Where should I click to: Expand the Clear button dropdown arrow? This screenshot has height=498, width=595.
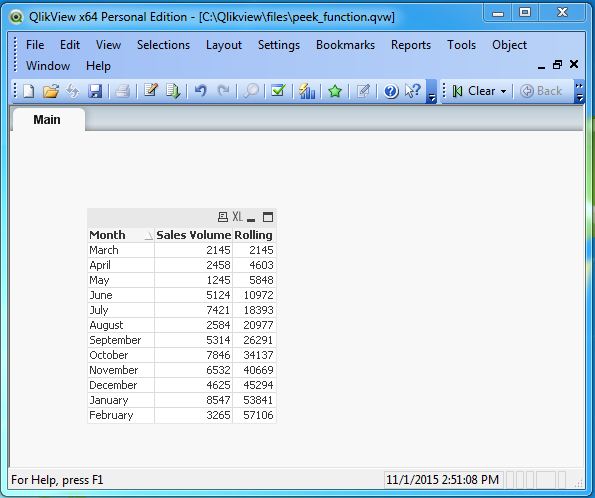[504, 91]
